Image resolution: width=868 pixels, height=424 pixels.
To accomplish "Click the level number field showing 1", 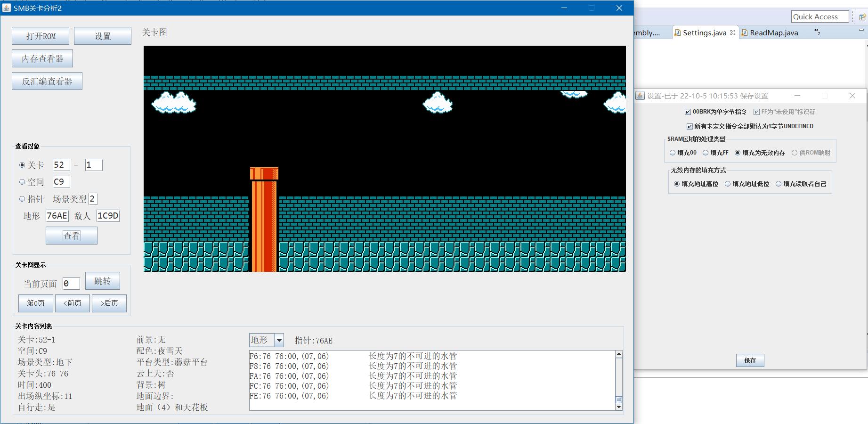I will tap(94, 165).
